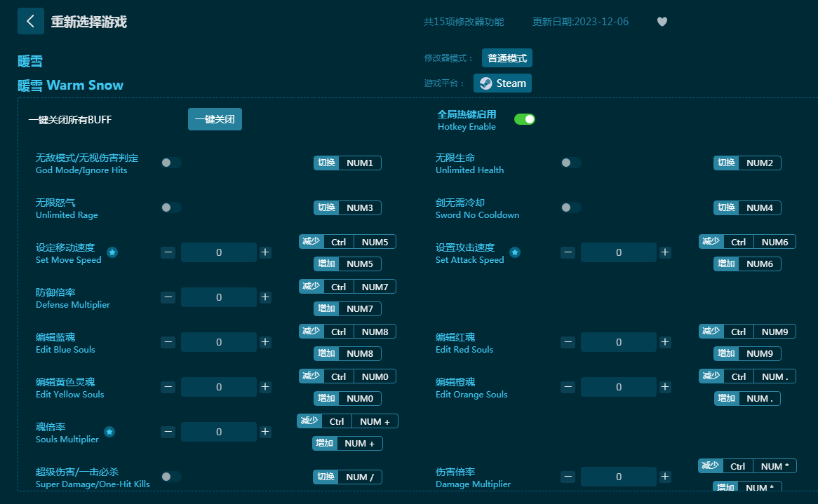Click the 切换 NUM1 hotkey button
The width and height of the screenshot is (818, 504).
347,163
